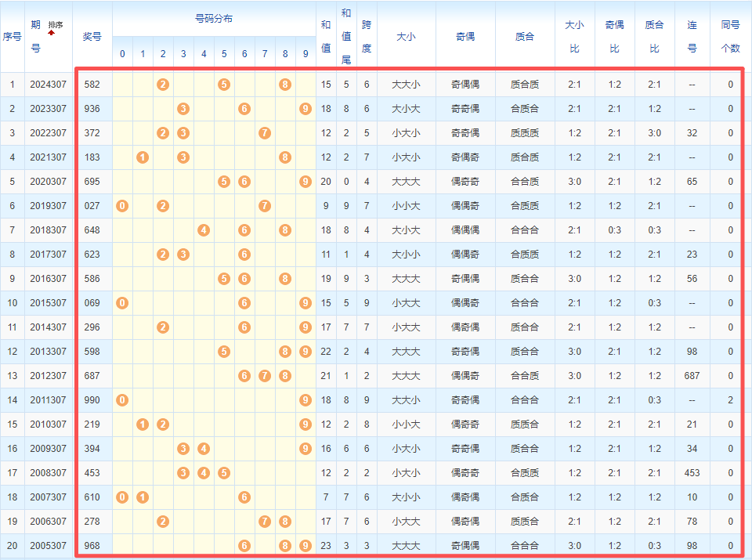This screenshot has width=752, height=560.
Task: Click the orange ball 1 in row 2021307
Action: click(x=143, y=157)
